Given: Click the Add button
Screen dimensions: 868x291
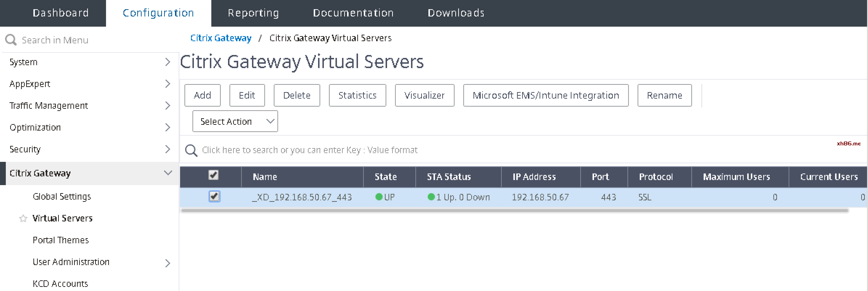Looking at the screenshot, I should [202, 95].
